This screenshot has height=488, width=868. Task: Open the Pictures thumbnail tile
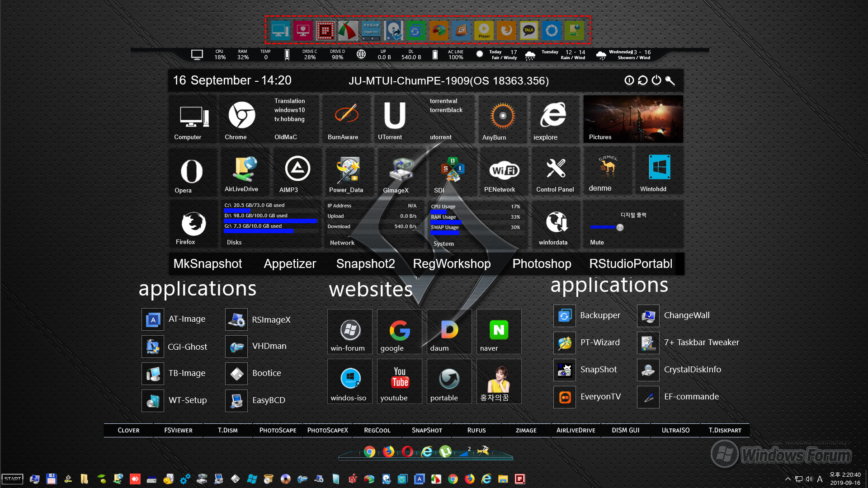coord(633,119)
